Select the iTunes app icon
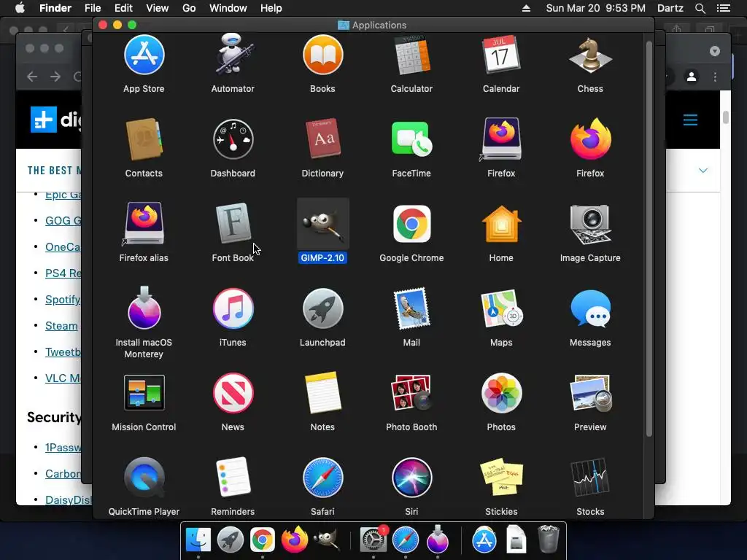Screen dimensions: 747x560 coord(233,308)
